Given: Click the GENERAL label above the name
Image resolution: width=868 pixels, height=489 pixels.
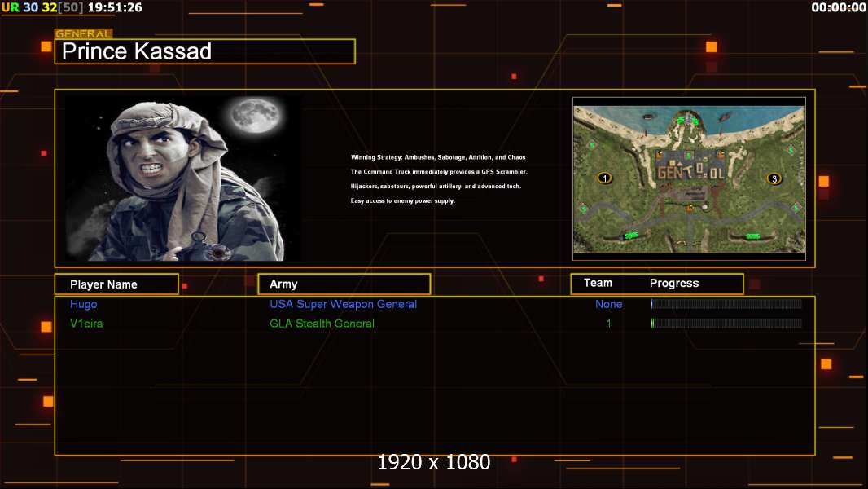Looking at the screenshot, I should [x=84, y=33].
